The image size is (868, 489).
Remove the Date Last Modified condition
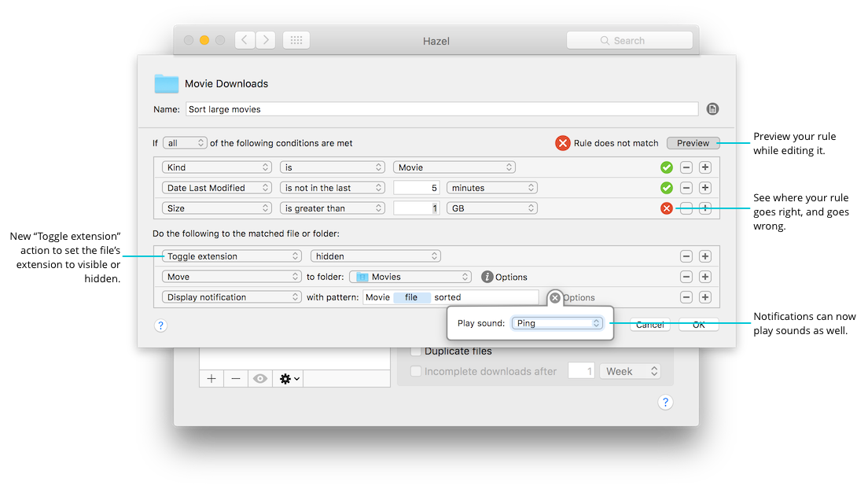[686, 188]
